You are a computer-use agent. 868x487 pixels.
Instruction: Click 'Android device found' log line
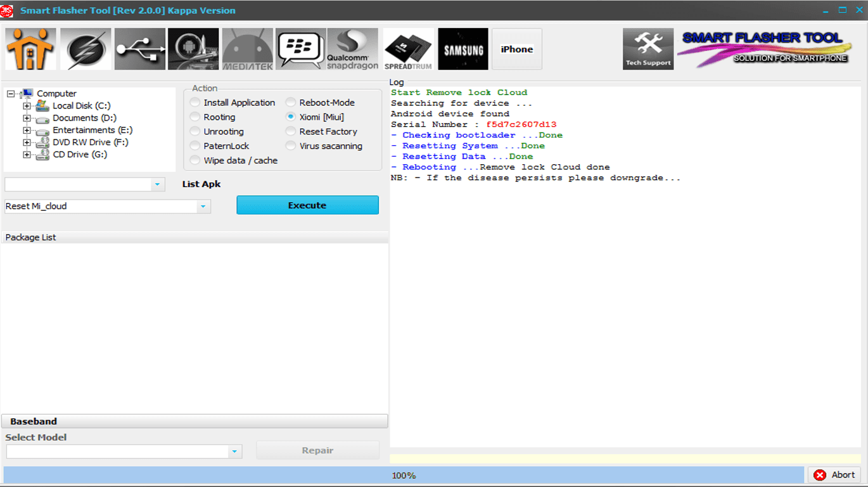[x=450, y=114]
